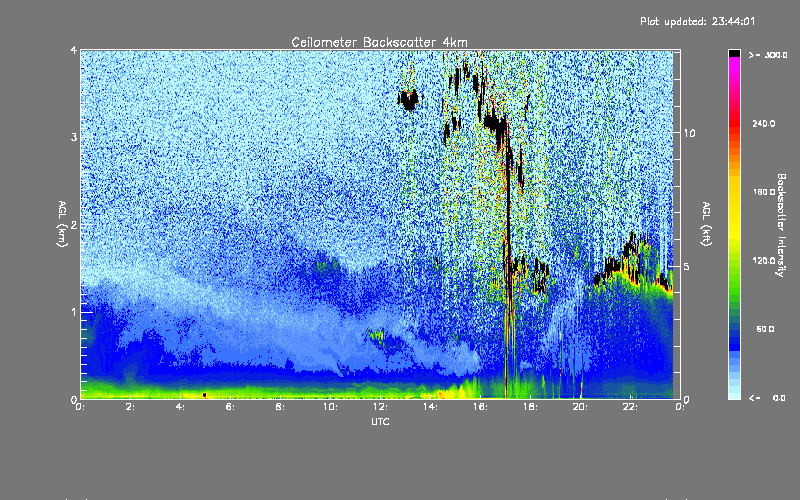The width and height of the screenshot is (800, 500).
Task: Select the '6:' time axis tick label
Action: pos(231,407)
